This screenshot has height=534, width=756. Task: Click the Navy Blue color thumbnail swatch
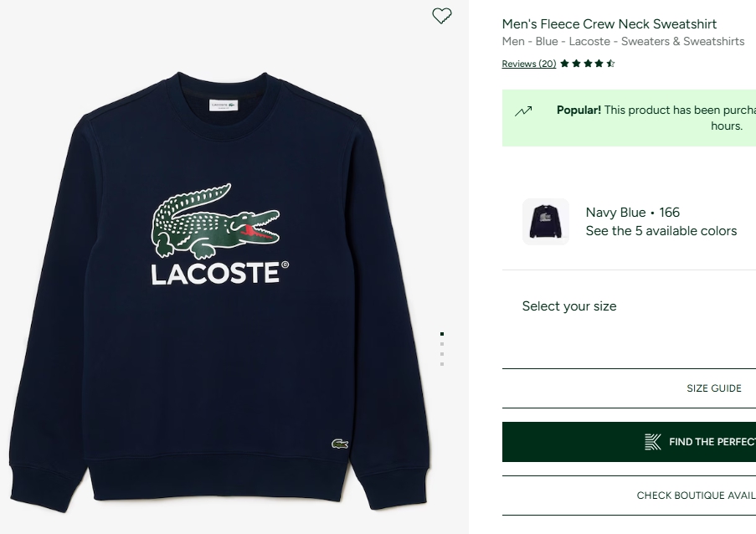[546, 222]
